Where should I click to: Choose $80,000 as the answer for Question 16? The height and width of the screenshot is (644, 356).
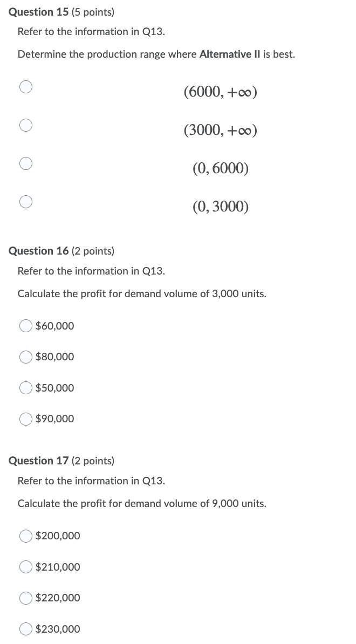click(25, 357)
